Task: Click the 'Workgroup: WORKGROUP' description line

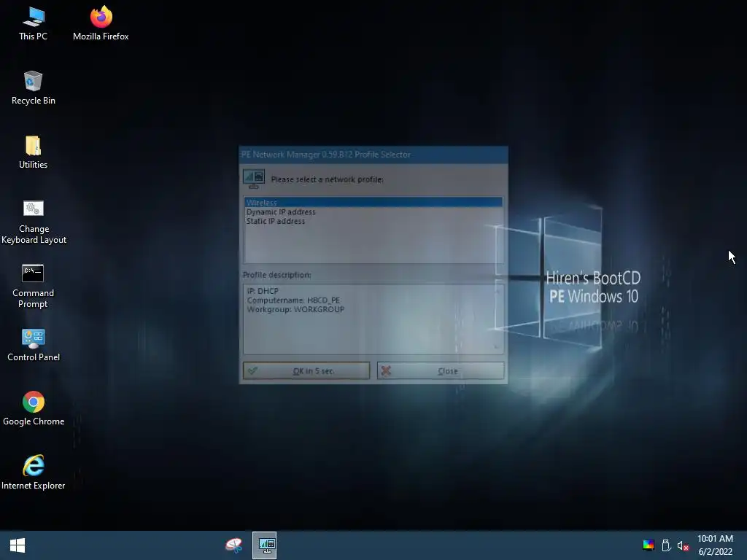Action: point(295,309)
